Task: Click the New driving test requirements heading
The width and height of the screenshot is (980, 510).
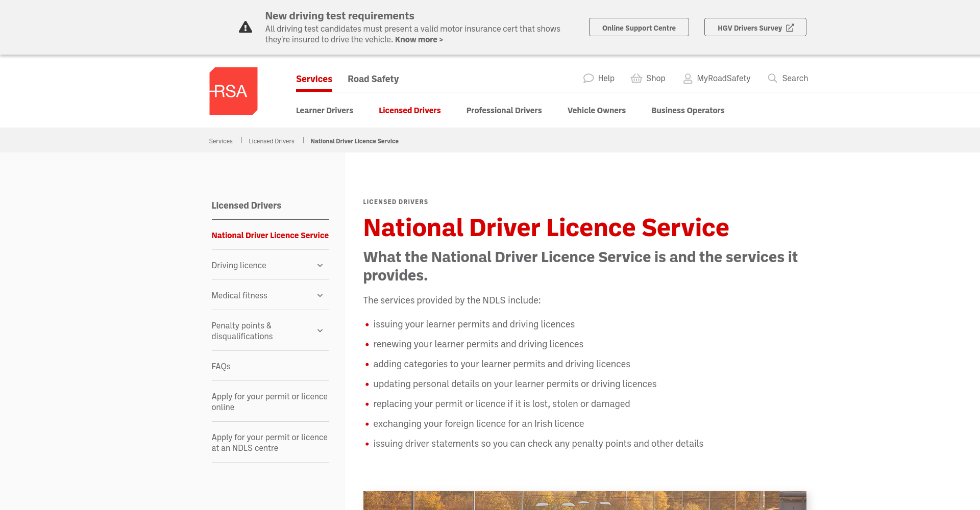Action: (339, 16)
